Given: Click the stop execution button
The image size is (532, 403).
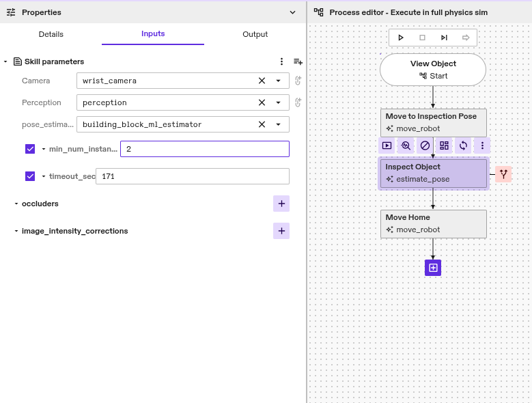Looking at the screenshot, I should [x=422, y=38].
